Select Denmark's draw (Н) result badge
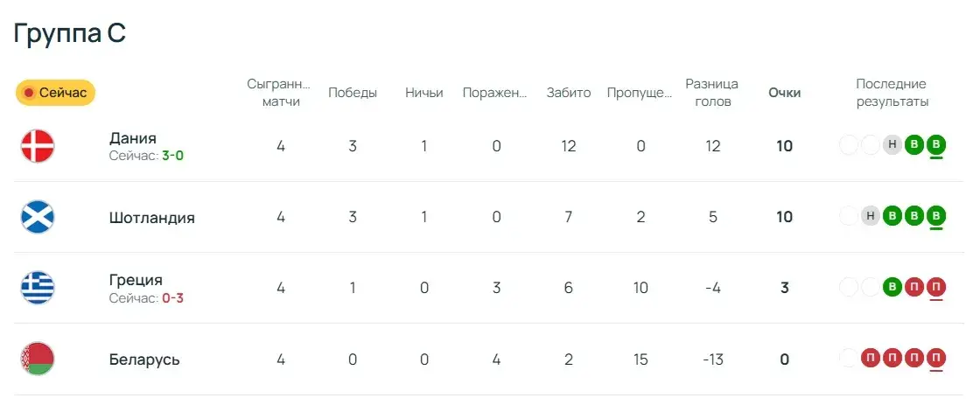Viewport: 980px width, 405px height. point(892,145)
